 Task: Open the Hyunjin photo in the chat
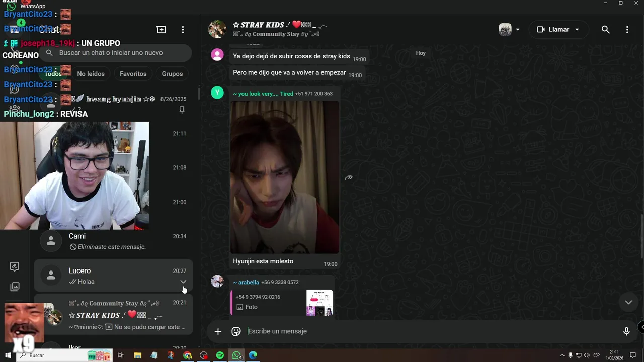click(285, 177)
